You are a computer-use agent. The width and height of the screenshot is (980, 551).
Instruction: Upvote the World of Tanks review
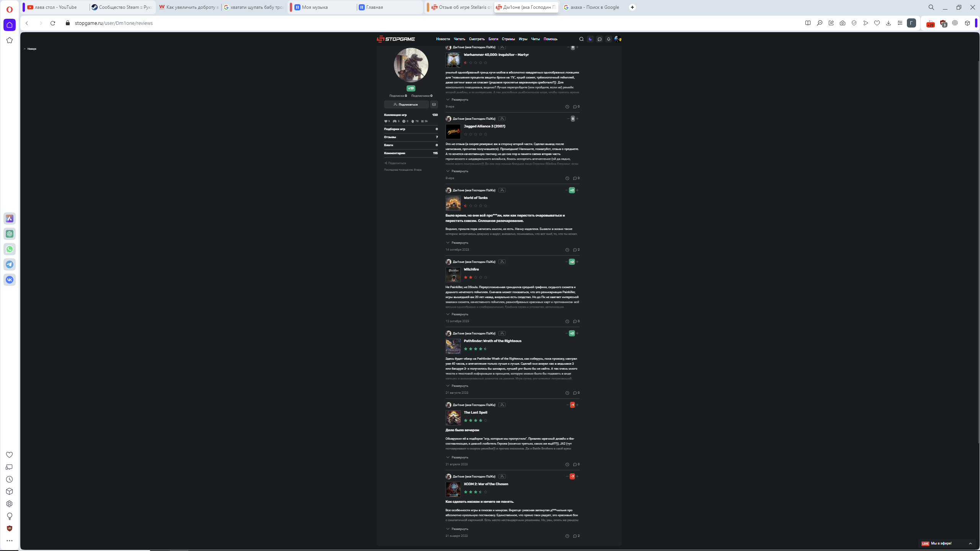(x=577, y=190)
